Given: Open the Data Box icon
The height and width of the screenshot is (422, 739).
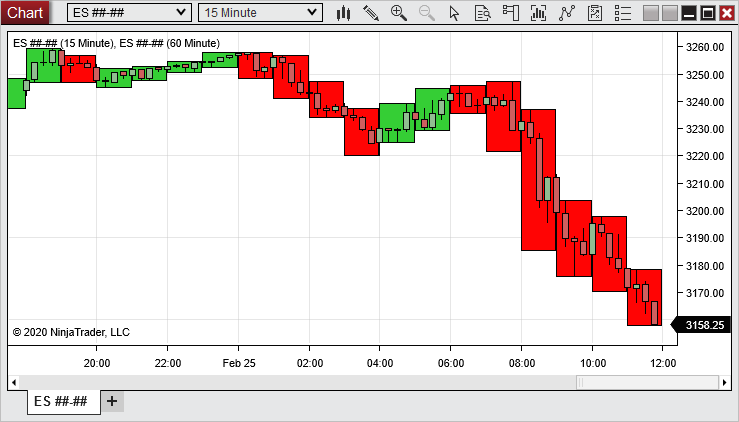Looking at the screenshot, I should [x=483, y=13].
